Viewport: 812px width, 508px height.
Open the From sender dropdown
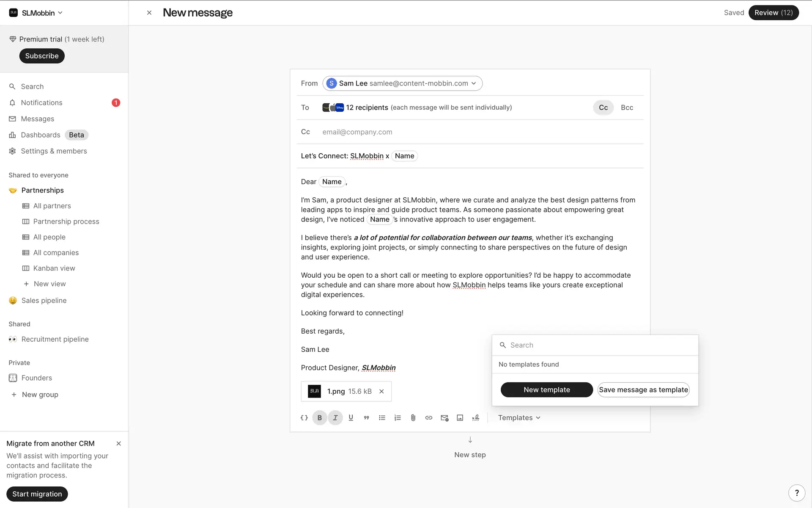coord(402,83)
